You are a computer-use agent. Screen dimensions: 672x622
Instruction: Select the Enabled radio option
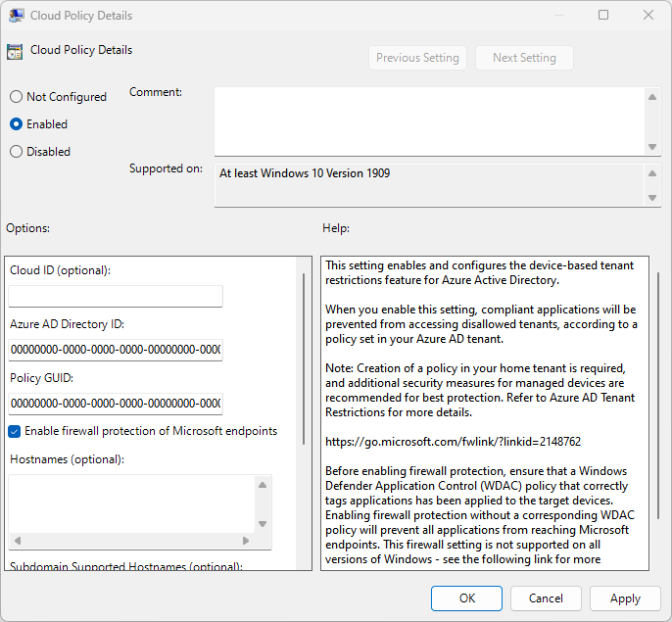click(16, 124)
